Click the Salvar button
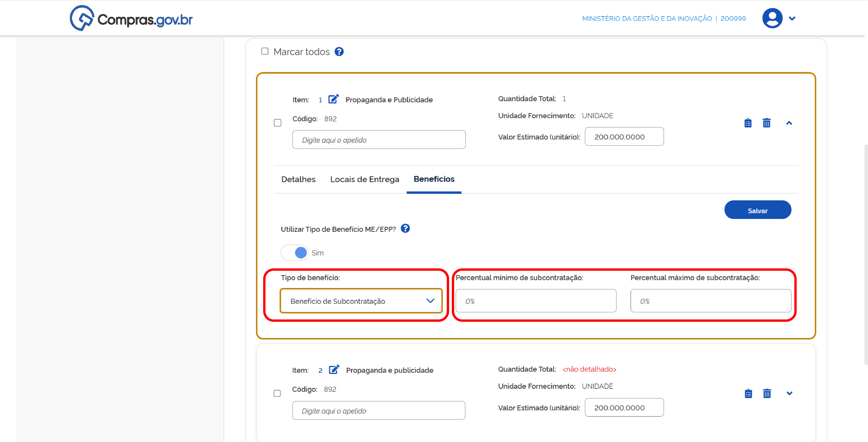 (x=757, y=210)
